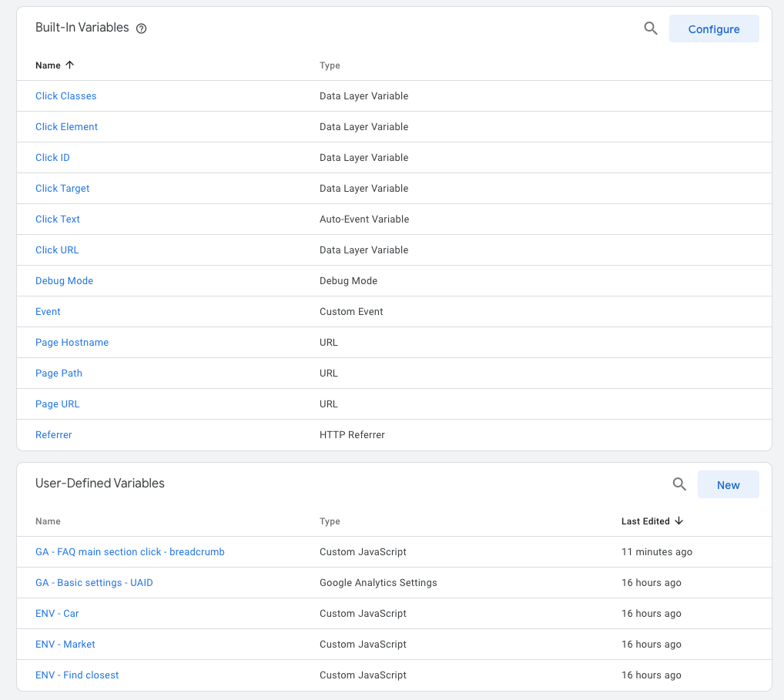This screenshot has height=700, width=784.
Task: Open the ENV - Car variable
Action: click(x=57, y=614)
